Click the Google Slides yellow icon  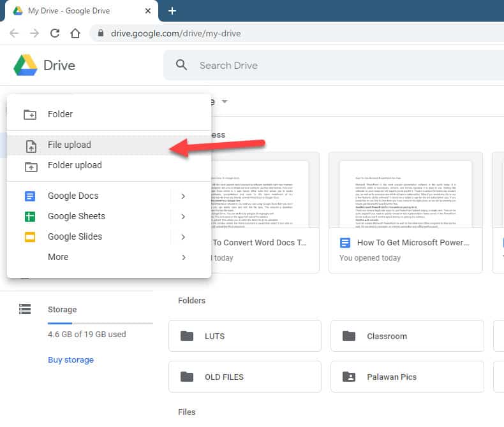30,237
